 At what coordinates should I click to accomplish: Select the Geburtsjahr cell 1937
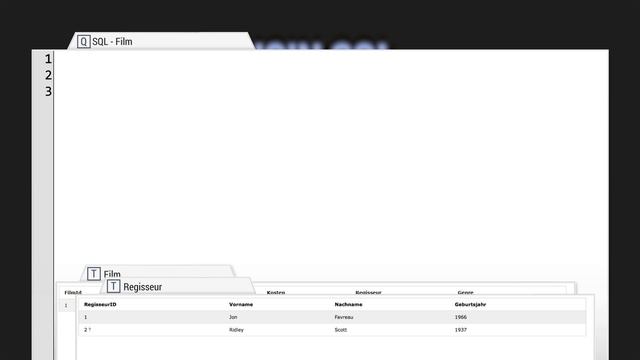point(460,330)
